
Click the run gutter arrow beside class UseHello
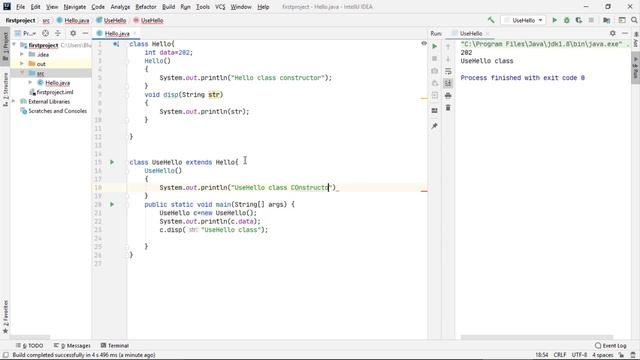click(112, 162)
